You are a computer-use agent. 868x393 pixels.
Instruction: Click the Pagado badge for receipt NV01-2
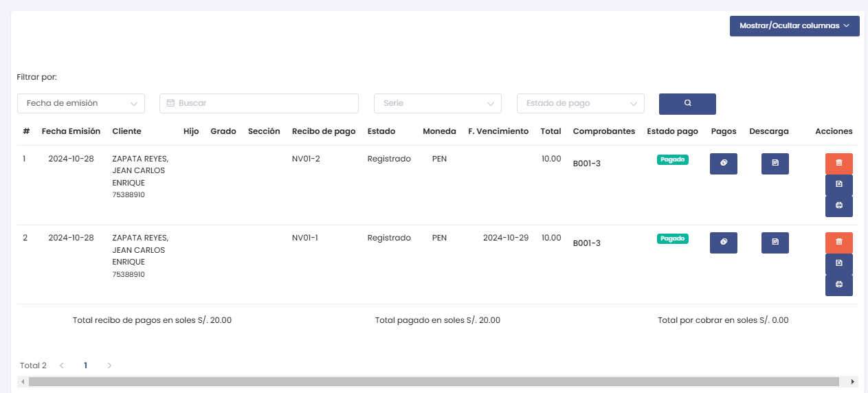tap(673, 159)
